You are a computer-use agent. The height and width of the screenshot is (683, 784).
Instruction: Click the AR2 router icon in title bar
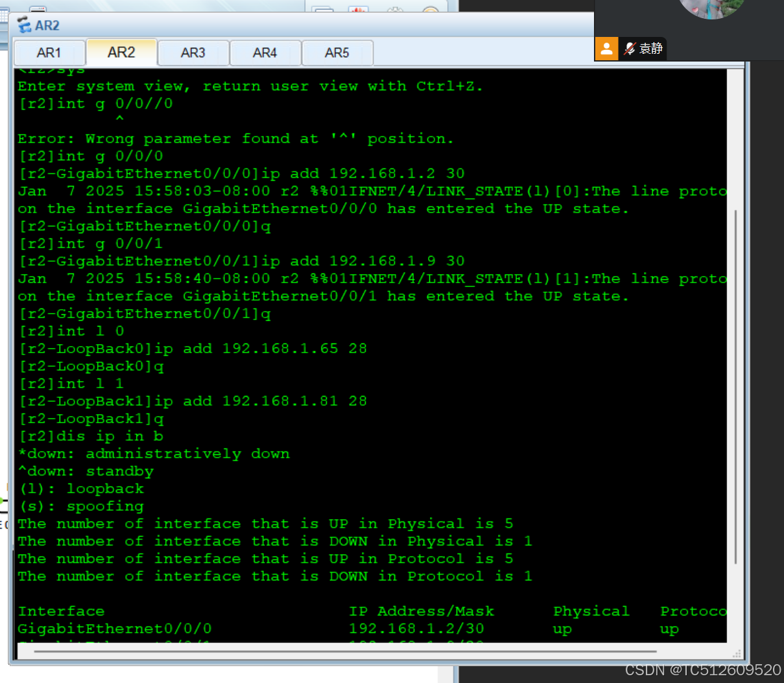coord(25,25)
